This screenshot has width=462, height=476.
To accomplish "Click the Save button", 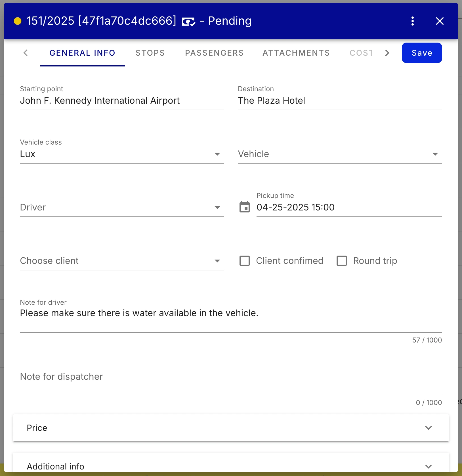I will click(x=422, y=53).
